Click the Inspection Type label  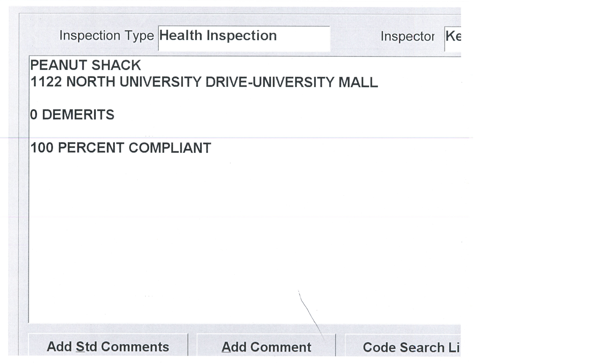click(107, 36)
